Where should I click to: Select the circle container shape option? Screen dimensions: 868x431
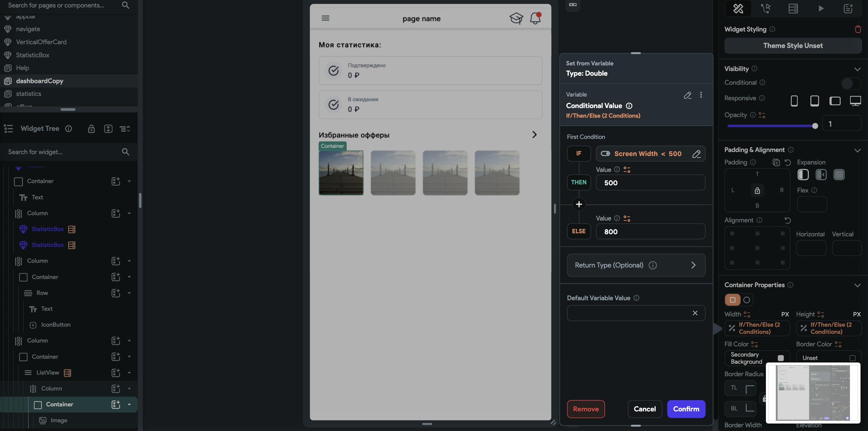point(746,300)
